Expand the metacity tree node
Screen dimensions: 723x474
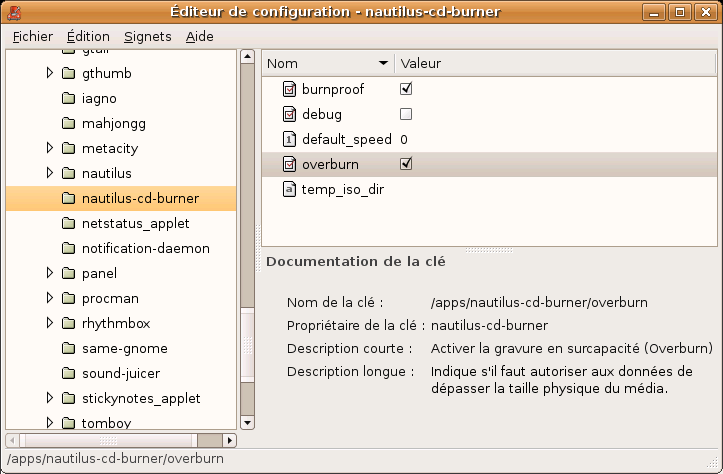point(50,148)
